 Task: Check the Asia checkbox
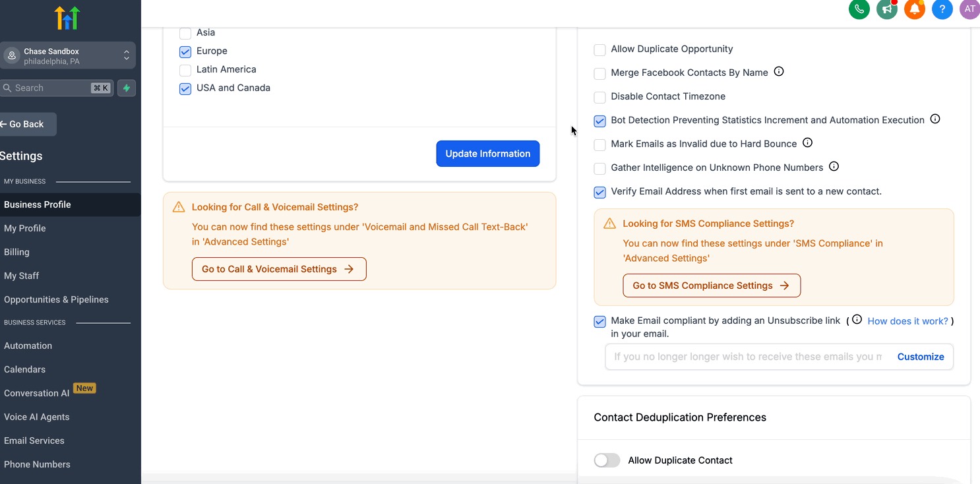point(185,33)
